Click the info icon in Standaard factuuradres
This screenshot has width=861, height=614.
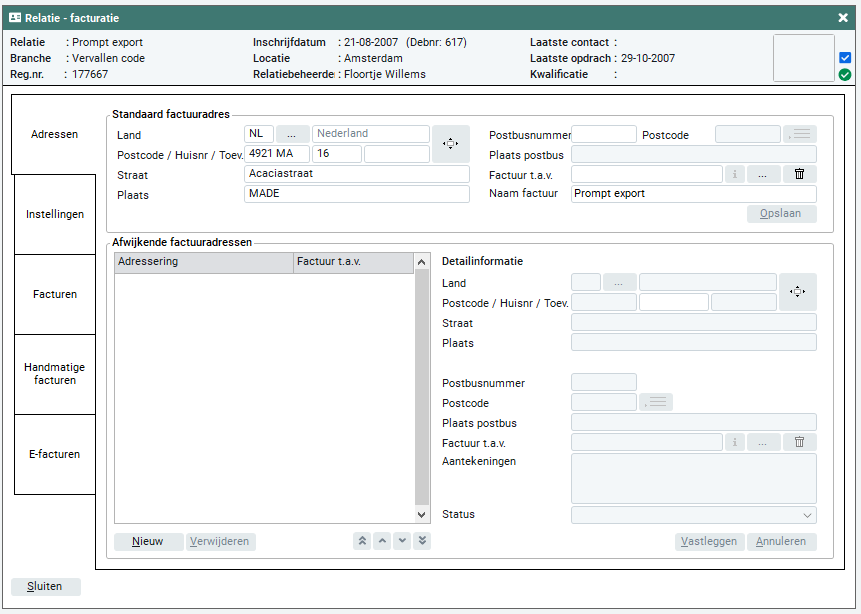[x=735, y=174]
